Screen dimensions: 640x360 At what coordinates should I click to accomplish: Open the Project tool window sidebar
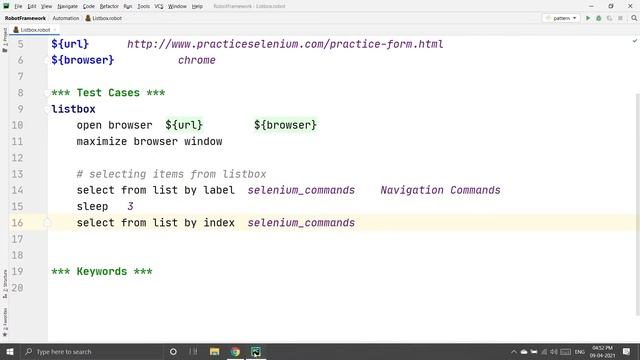(x=5, y=40)
